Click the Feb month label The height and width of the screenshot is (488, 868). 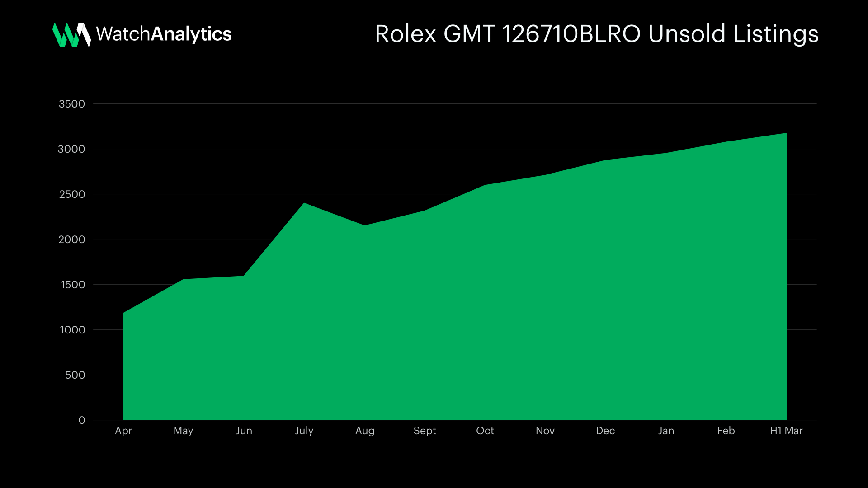click(726, 431)
